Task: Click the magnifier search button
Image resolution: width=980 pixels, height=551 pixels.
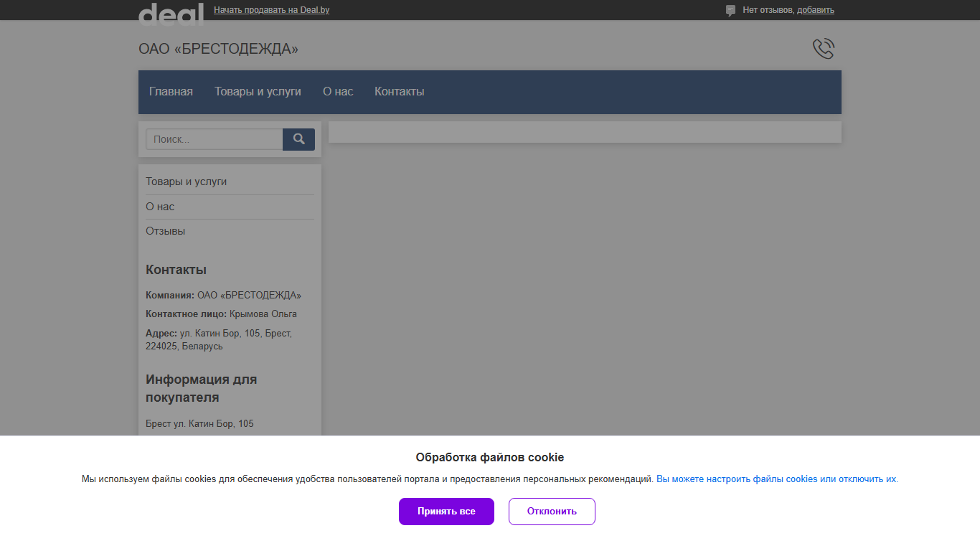Action: pyautogui.click(x=298, y=139)
